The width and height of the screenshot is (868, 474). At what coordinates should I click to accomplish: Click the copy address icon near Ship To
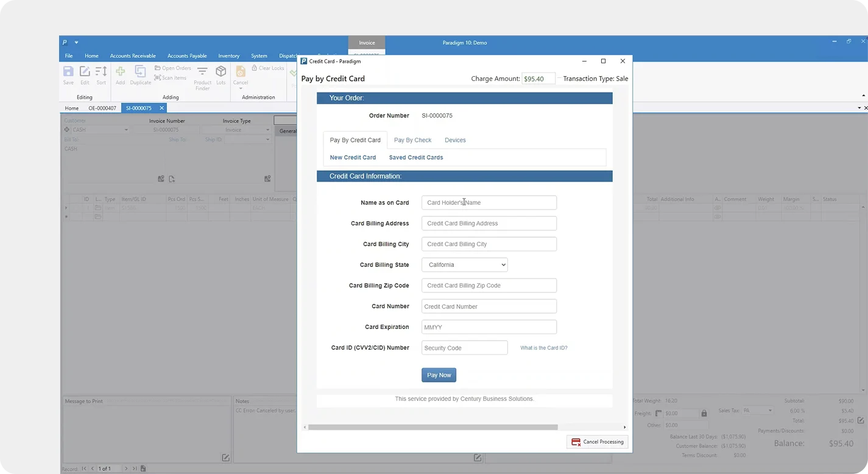pos(172,179)
